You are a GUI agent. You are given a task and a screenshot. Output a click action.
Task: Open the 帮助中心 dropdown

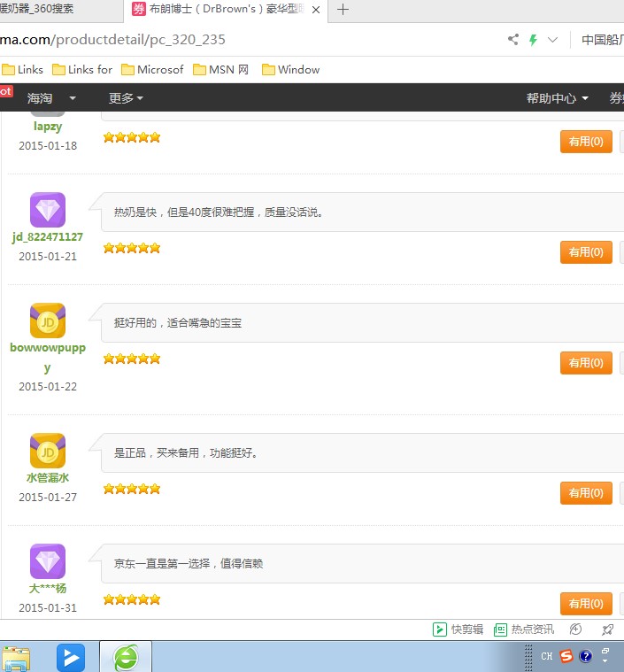557,98
